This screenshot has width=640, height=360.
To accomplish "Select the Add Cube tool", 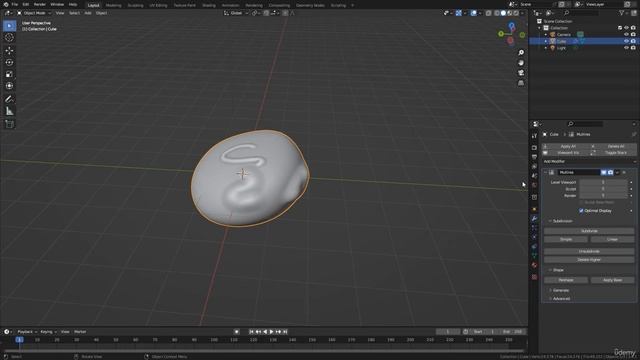I will (x=9, y=124).
